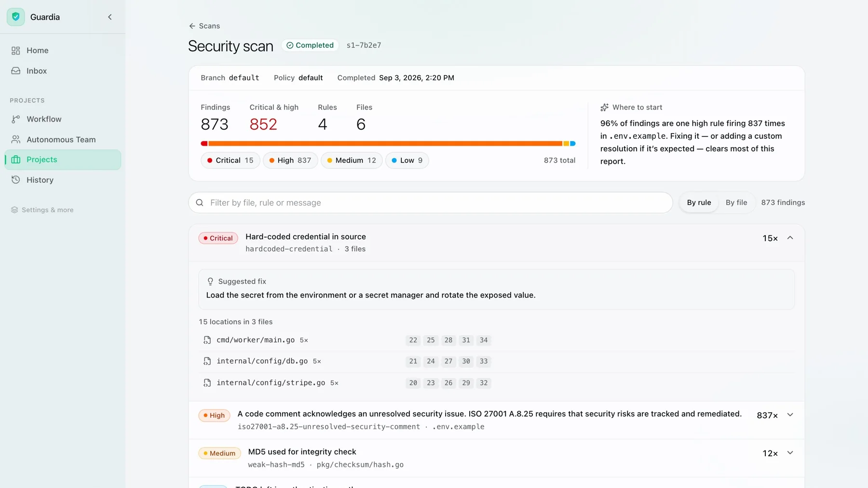Open Home in the sidebar
The image size is (868, 488).
pos(63,51)
